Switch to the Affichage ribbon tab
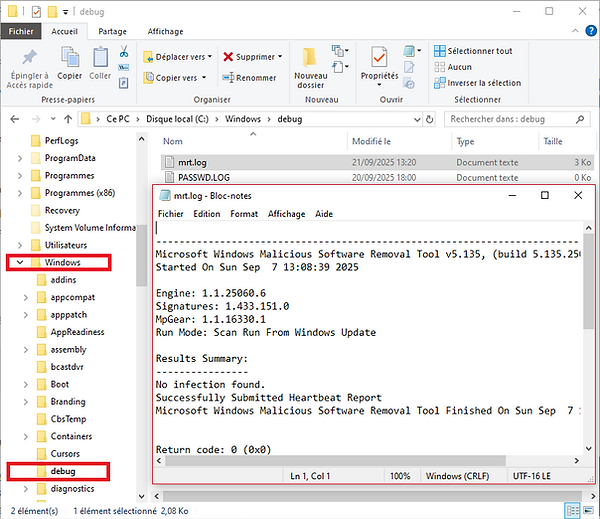600x519 pixels. [x=165, y=31]
